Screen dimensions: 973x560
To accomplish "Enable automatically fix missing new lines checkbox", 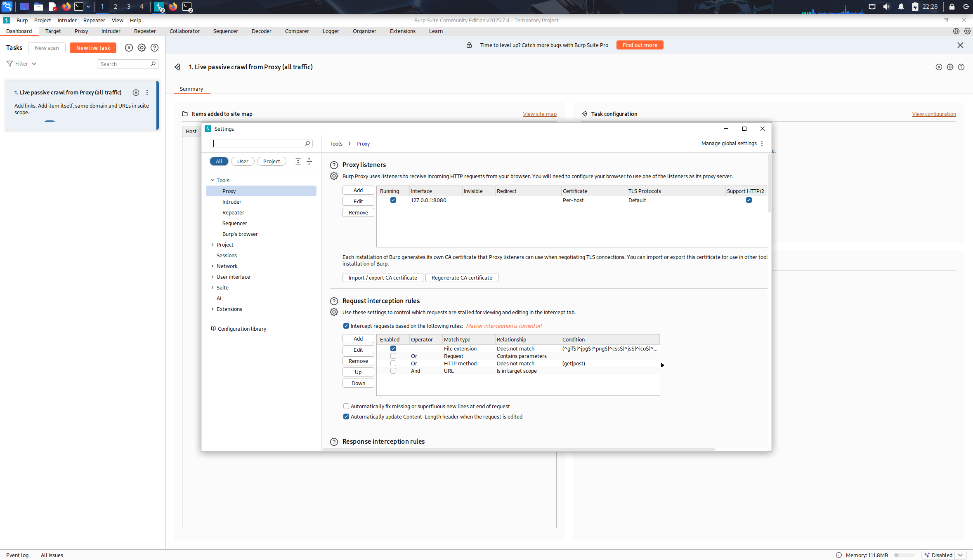I will coord(346,407).
